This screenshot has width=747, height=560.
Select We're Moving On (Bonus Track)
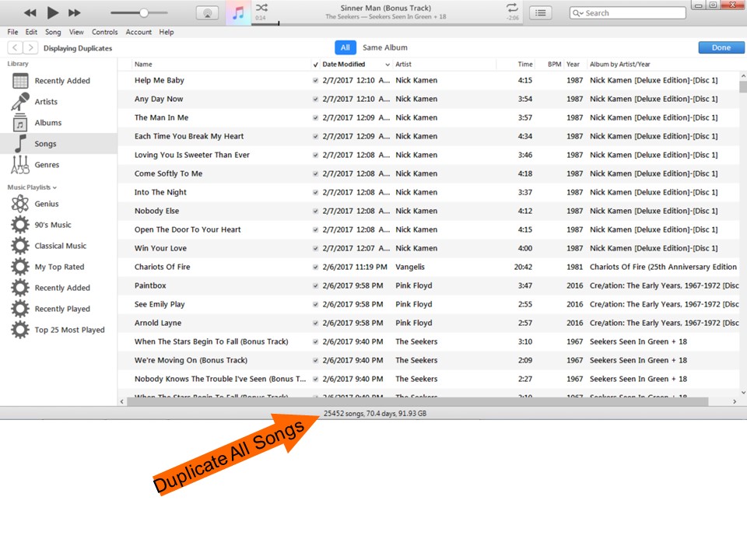click(191, 360)
